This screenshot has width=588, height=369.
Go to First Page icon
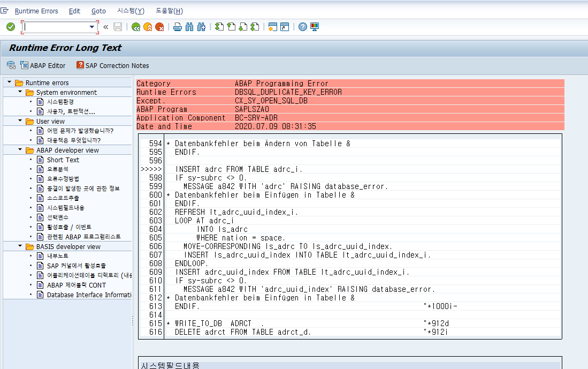pos(219,27)
